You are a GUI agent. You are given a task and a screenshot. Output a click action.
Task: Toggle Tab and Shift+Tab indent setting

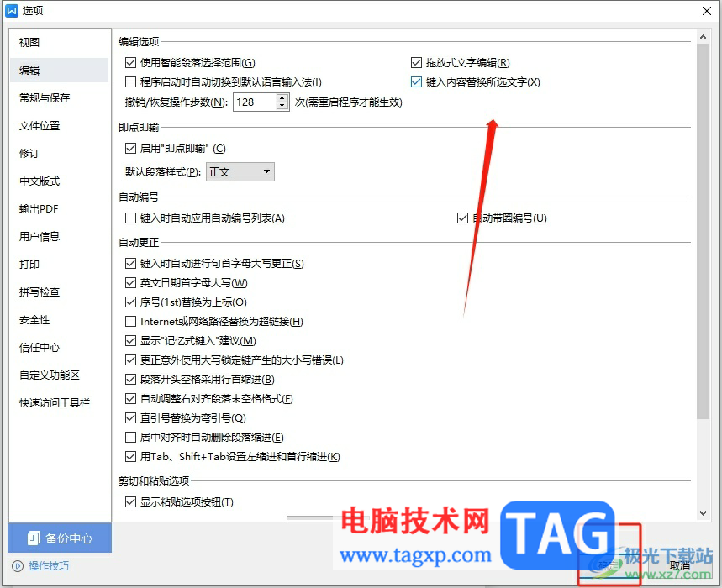tap(131, 456)
